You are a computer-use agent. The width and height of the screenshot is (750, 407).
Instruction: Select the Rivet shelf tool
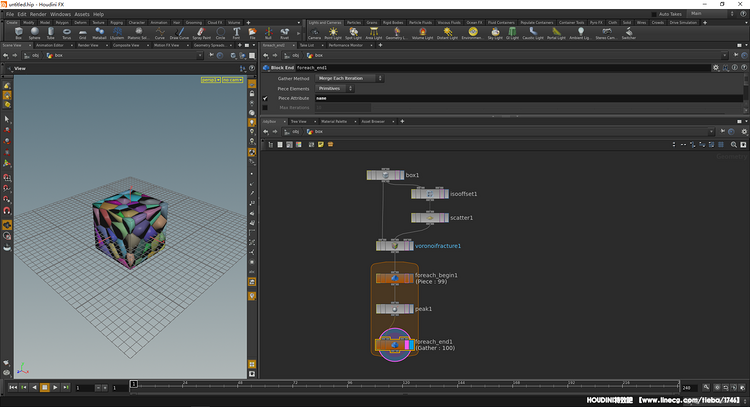(285, 33)
